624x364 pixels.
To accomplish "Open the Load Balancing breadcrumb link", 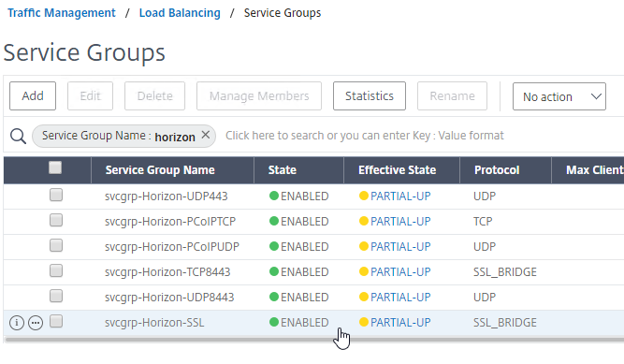I will pyautogui.click(x=180, y=13).
